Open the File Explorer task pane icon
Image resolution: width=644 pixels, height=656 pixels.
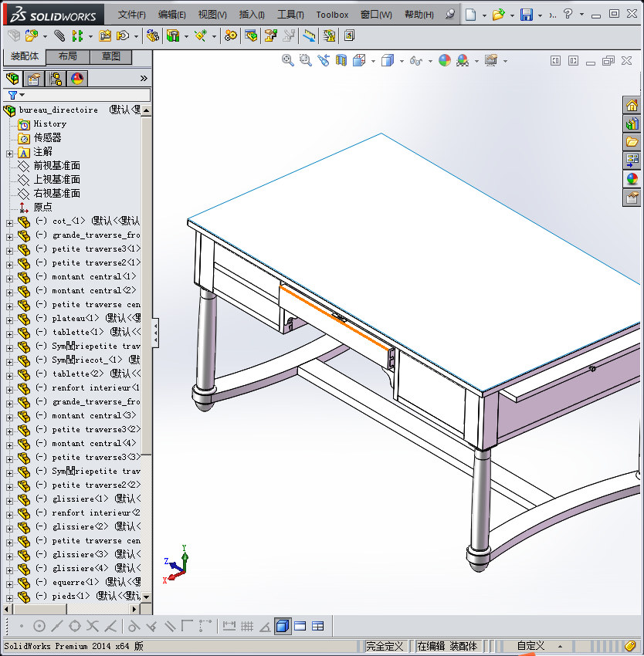632,142
